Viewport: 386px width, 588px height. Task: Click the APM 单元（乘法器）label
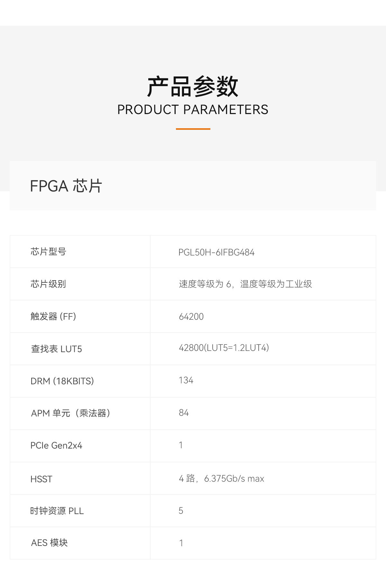[x=70, y=413]
